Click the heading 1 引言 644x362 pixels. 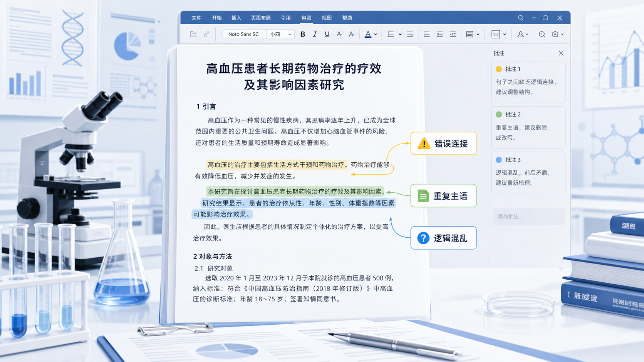coord(206,107)
